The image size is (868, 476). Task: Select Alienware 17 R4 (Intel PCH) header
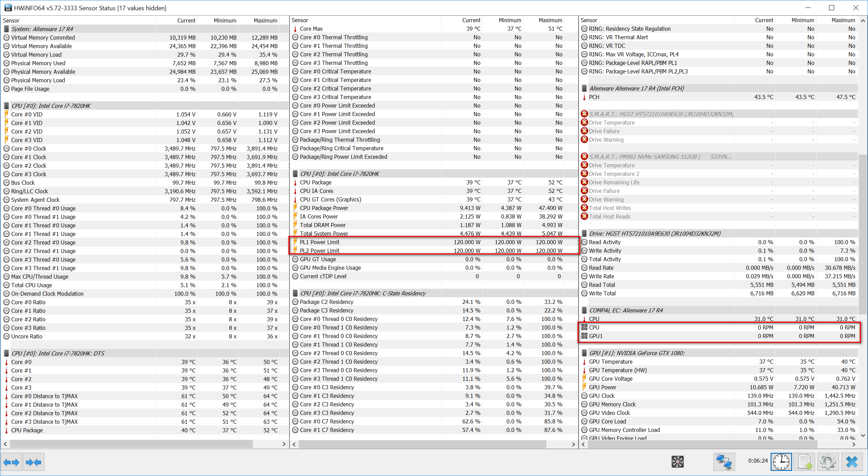719,88
